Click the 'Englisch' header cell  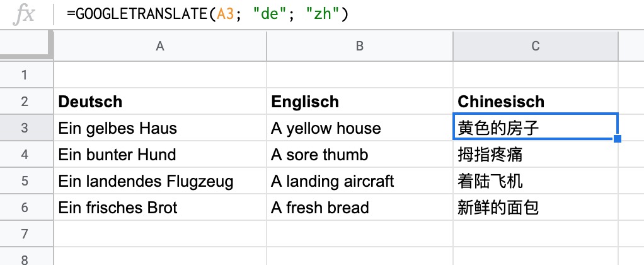pyautogui.click(x=360, y=101)
